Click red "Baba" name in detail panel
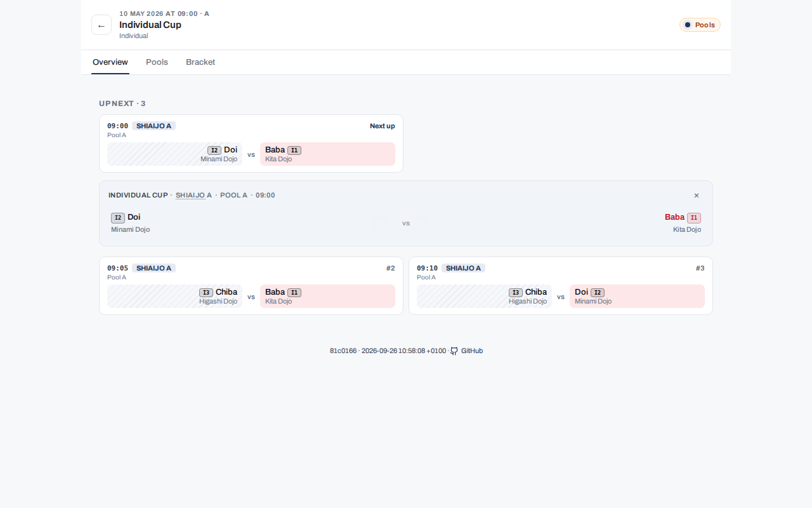The width and height of the screenshot is (812, 508). (674, 217)
